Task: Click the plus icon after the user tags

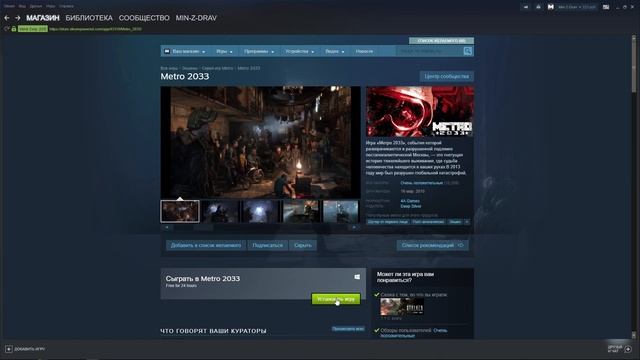Action: click(467, 222)
